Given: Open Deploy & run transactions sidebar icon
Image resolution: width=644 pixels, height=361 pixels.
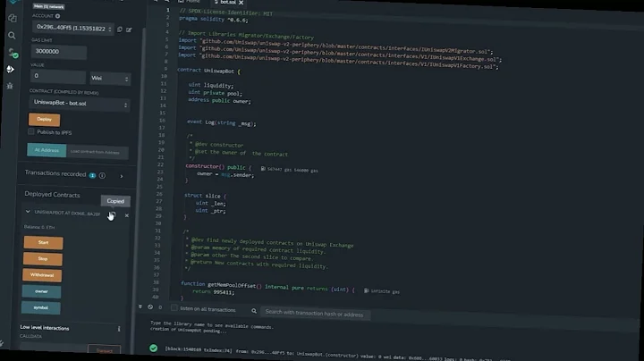Looking at the screenshot, I should point(11,70).
